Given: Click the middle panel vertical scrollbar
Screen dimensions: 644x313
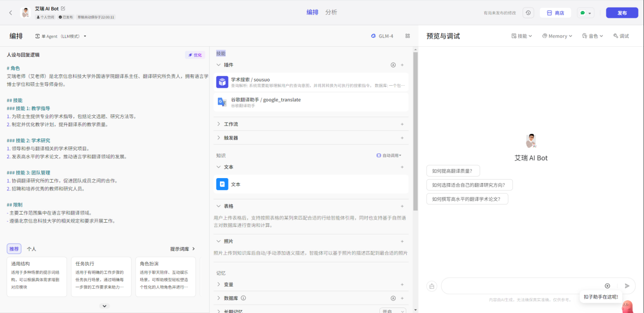Looking at the screenshot, I should (x=415, y=131).
